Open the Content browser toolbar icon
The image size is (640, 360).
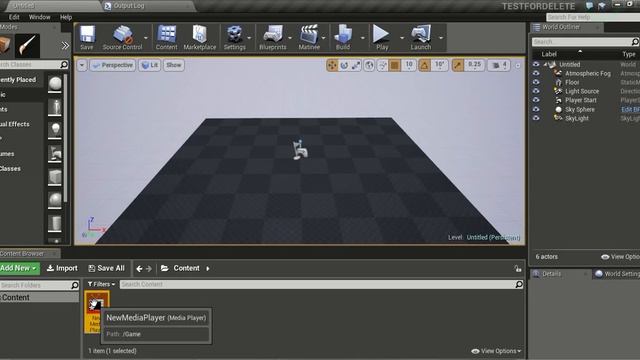point(167,38)
